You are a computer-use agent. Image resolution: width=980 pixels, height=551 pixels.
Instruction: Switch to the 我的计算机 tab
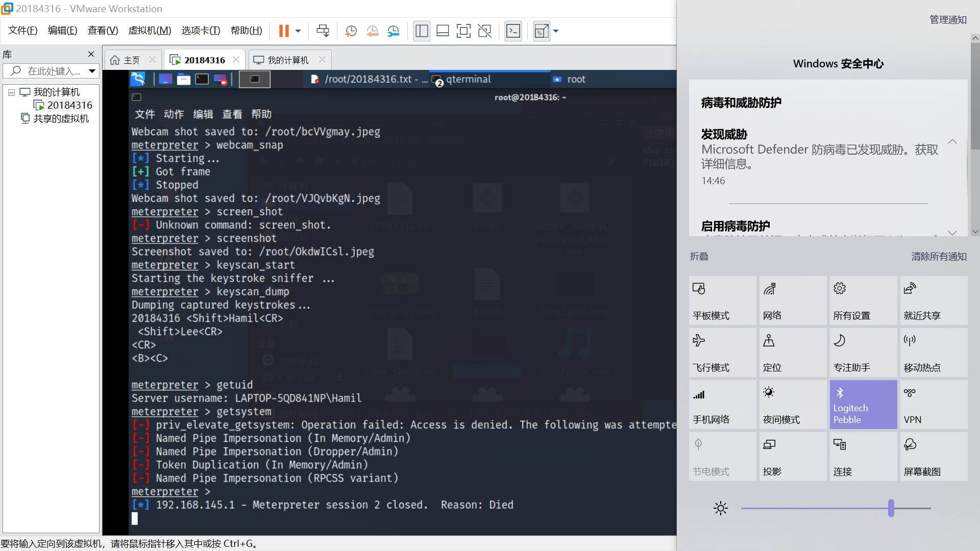288,60
